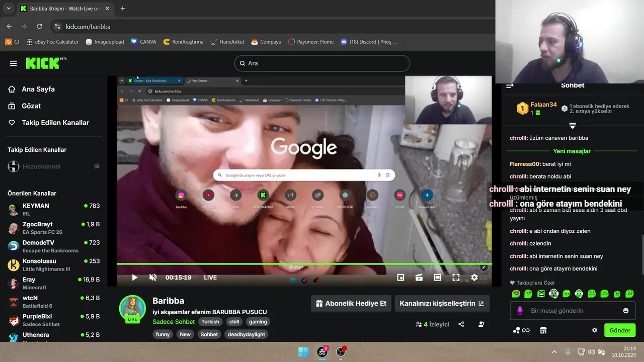
Task: Click the viewers icon next to 4 İzleyici
Action: click(x=419, y=324)
